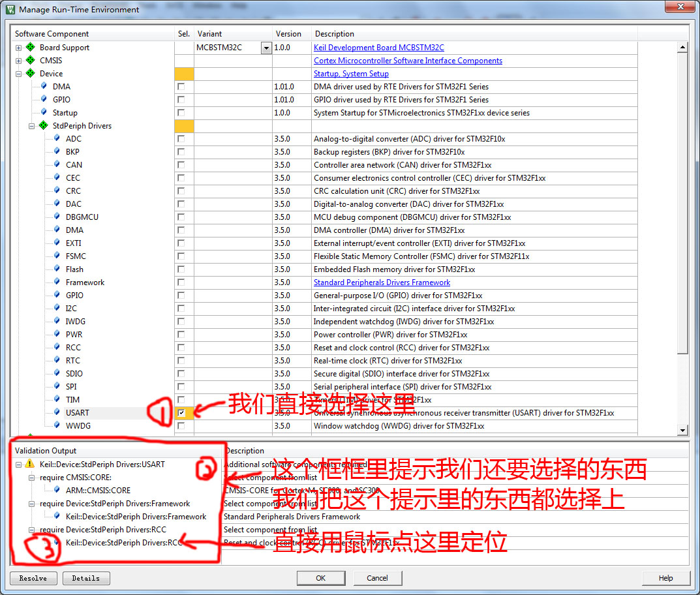Image resolution: width=700 pixels, height=595 pixels.
Task: Open Standard Peripherals Drivers Framework link
Action: pyautogui.click(x=382, y=282)
